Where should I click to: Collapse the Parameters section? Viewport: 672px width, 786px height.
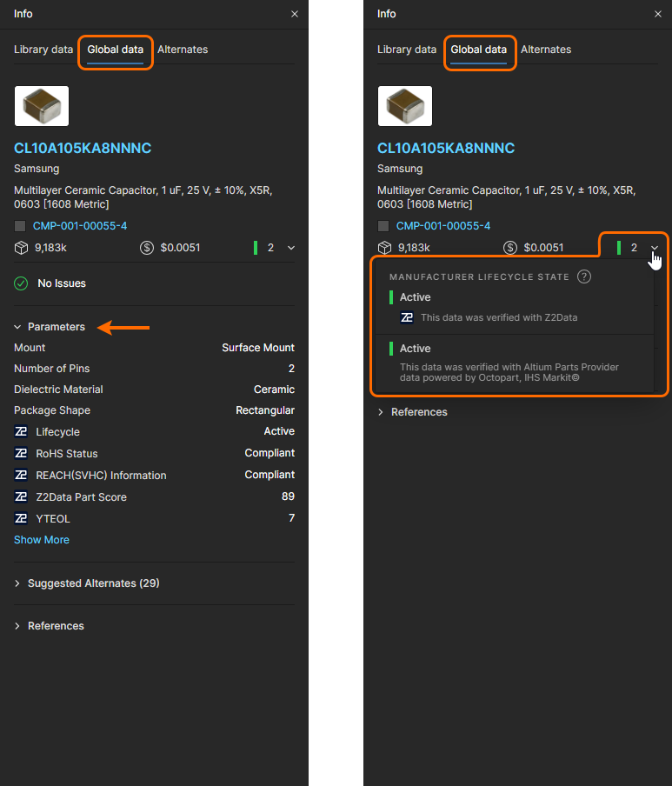[x=17, y=327]
